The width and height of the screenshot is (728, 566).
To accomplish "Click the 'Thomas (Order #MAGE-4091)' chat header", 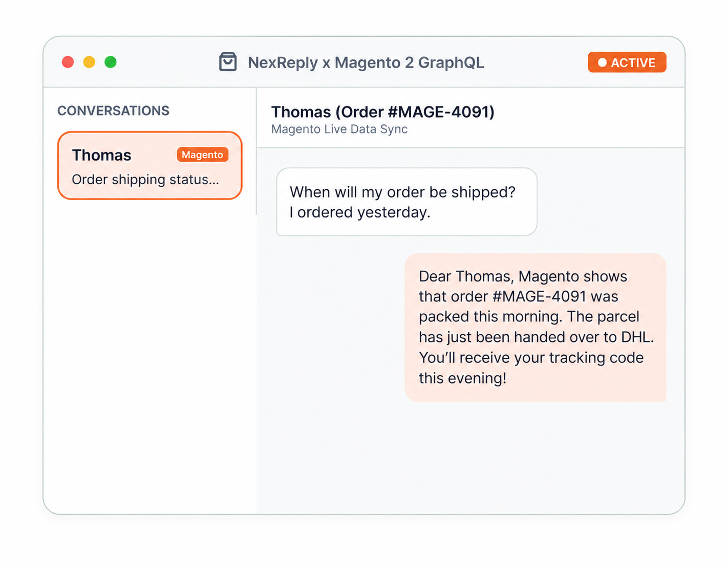I will [382, 112].
